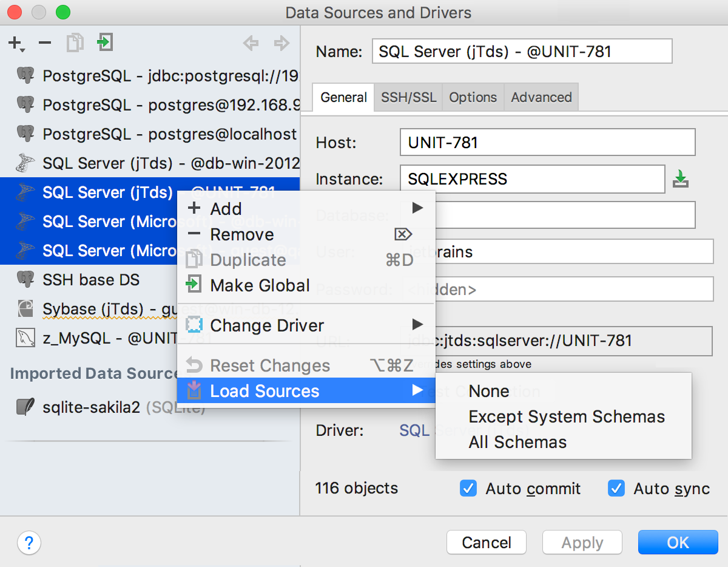Select All Schemas option
Viewport: 728px width, 567px height.
pyautogui.click(x=564, y=442)
